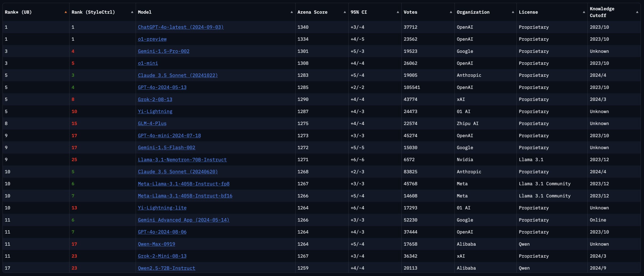Sort by 95% CI arrow
The height and width of the screenshot is (276, 644).
pos(398,12)
